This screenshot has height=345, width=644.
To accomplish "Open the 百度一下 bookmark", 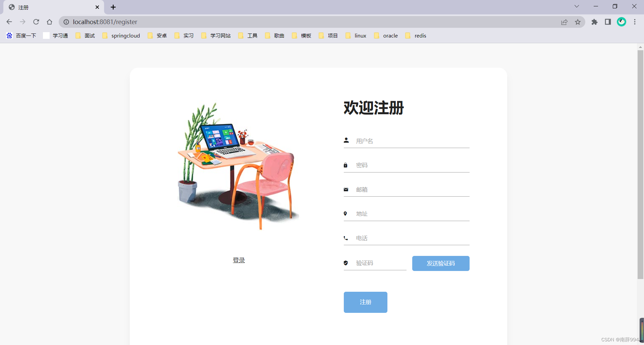I will (x=21, y=36).
